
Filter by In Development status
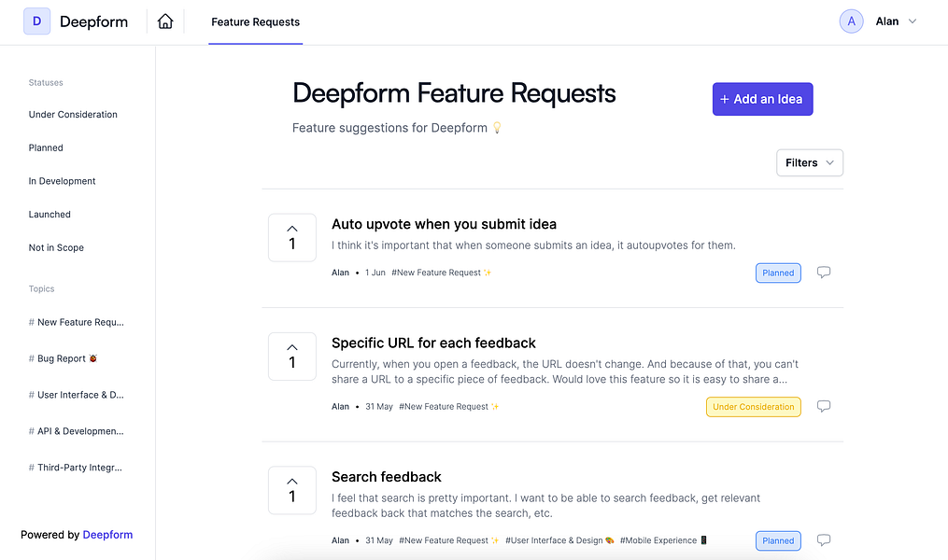tap(63, 181)
